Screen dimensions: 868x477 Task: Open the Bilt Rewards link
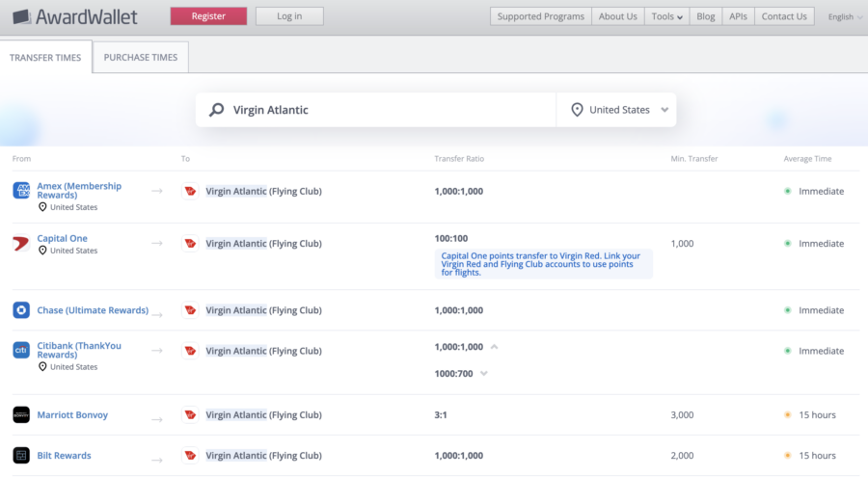pyautogui.click(x=64, y=456)
